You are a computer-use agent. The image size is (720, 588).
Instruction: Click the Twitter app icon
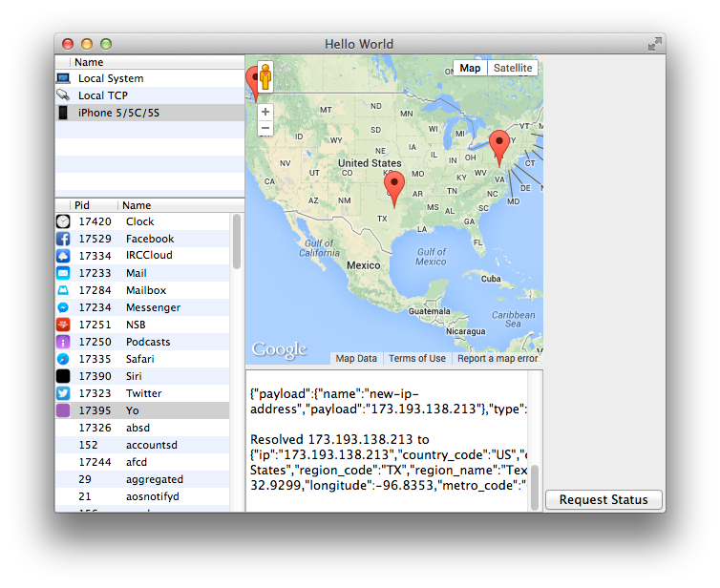(63, 393)
